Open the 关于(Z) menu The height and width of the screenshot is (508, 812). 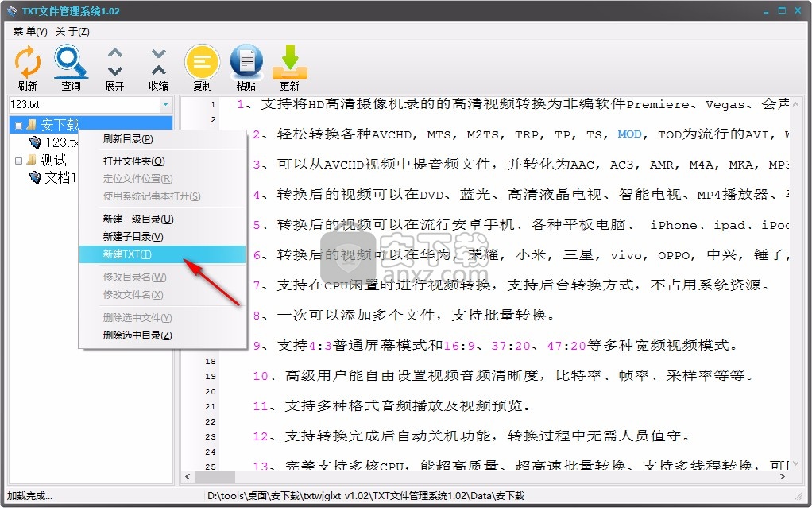[72, 32]
